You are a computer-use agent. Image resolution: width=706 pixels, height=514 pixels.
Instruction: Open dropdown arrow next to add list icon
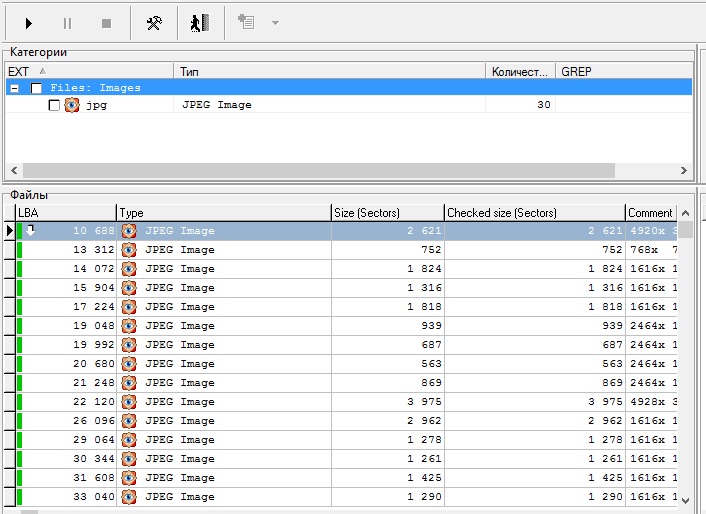275,23
